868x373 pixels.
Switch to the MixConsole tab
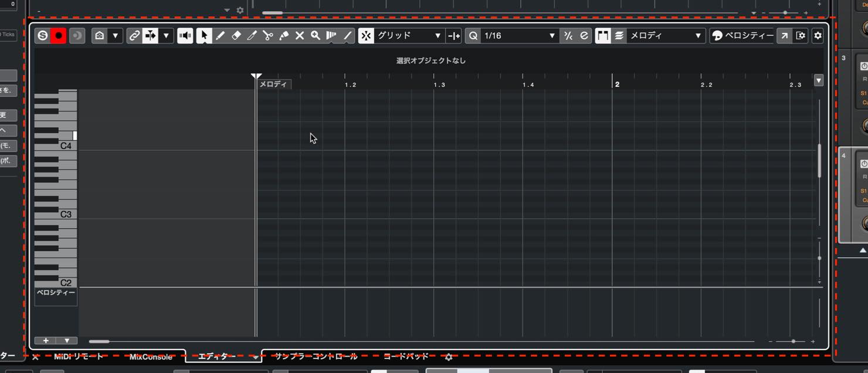pyautogui.click(x=151, y=357)
